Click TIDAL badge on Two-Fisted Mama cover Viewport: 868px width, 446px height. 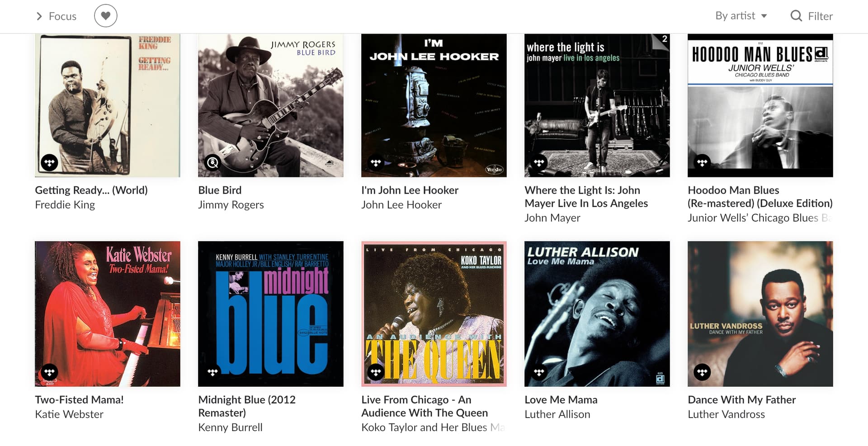49,372
